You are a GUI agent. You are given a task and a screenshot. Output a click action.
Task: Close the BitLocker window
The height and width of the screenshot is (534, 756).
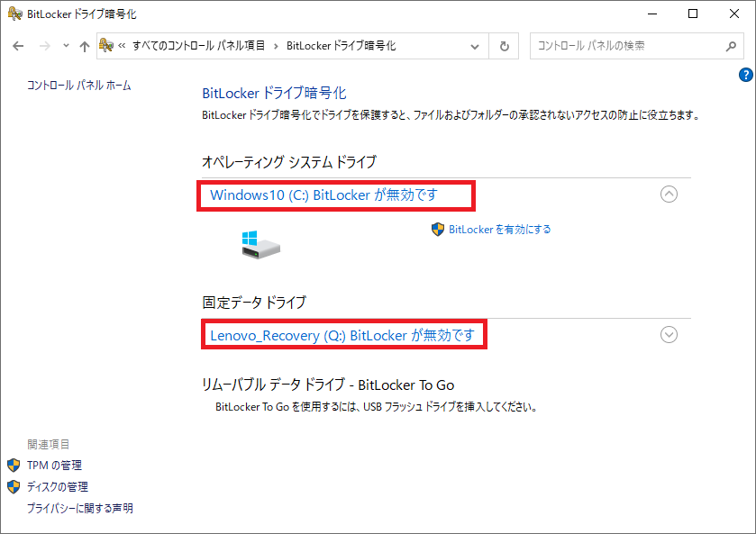click(x=733, y=14)
